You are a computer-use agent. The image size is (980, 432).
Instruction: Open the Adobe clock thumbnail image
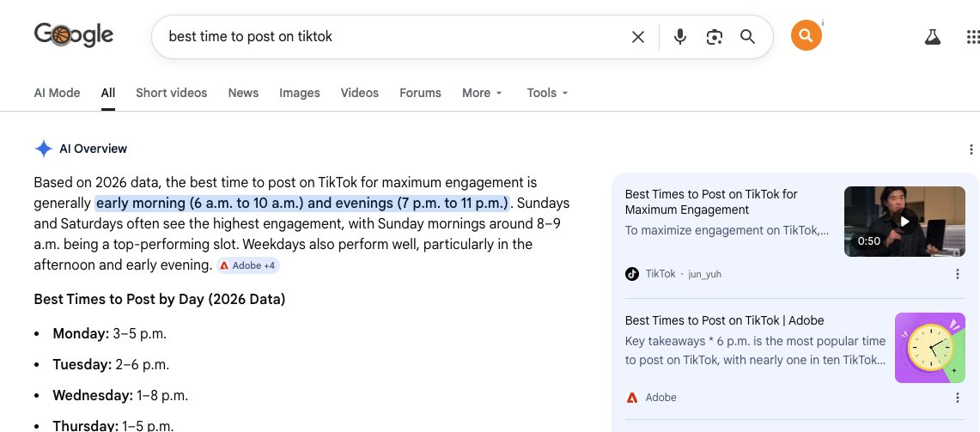point(930,348)
